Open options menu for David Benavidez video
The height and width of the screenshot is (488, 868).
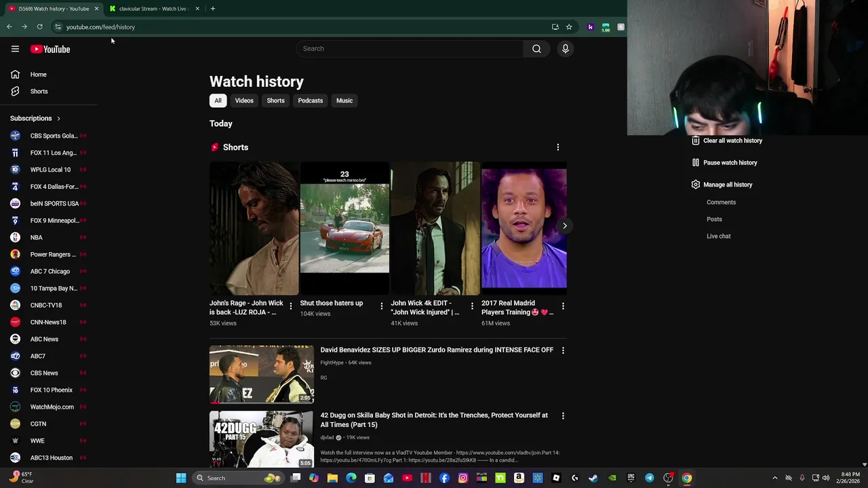563,350
